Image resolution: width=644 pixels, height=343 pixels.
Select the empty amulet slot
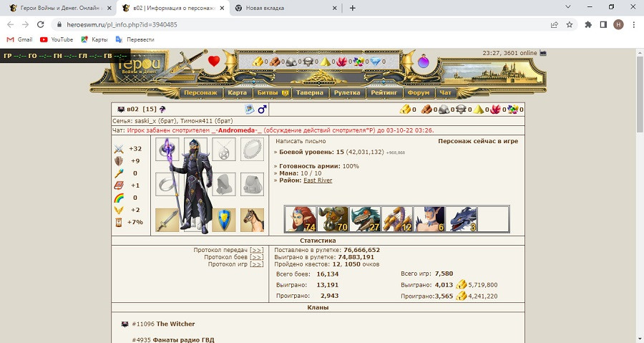tap(224, 149)
